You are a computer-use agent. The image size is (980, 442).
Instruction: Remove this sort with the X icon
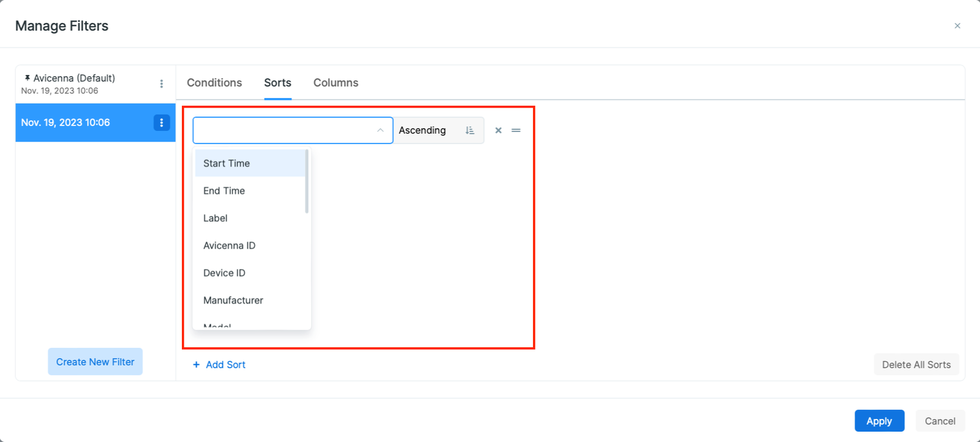tap(498, 130)
